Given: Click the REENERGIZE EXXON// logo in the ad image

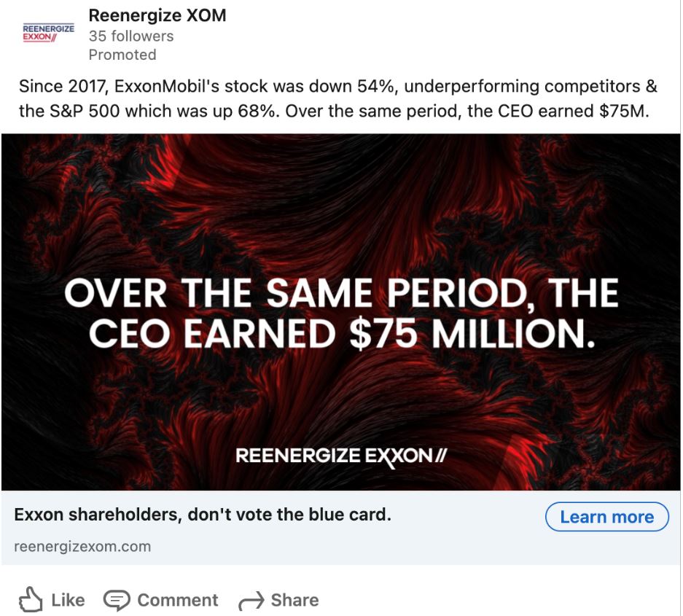Looking at the screenshot, I should click(341, 456).
